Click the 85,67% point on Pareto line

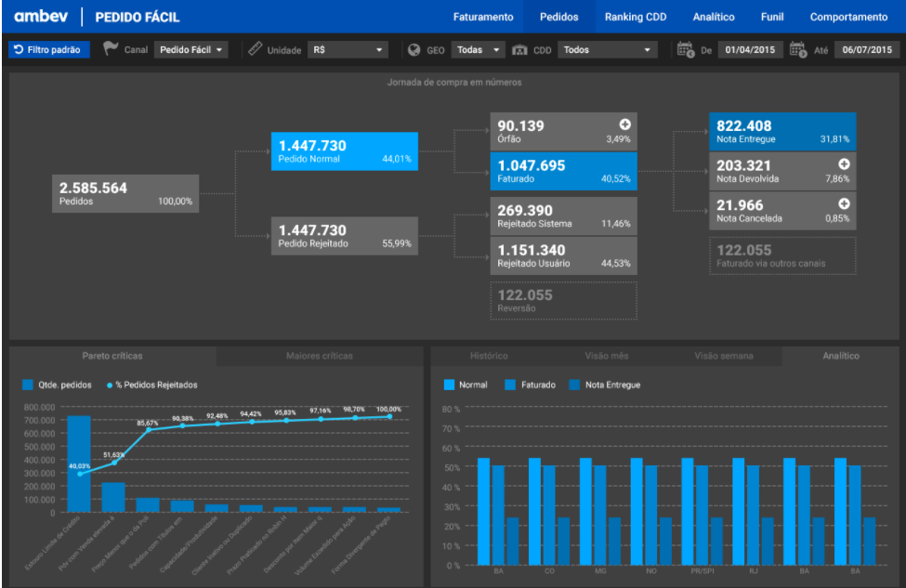point(149,429)
